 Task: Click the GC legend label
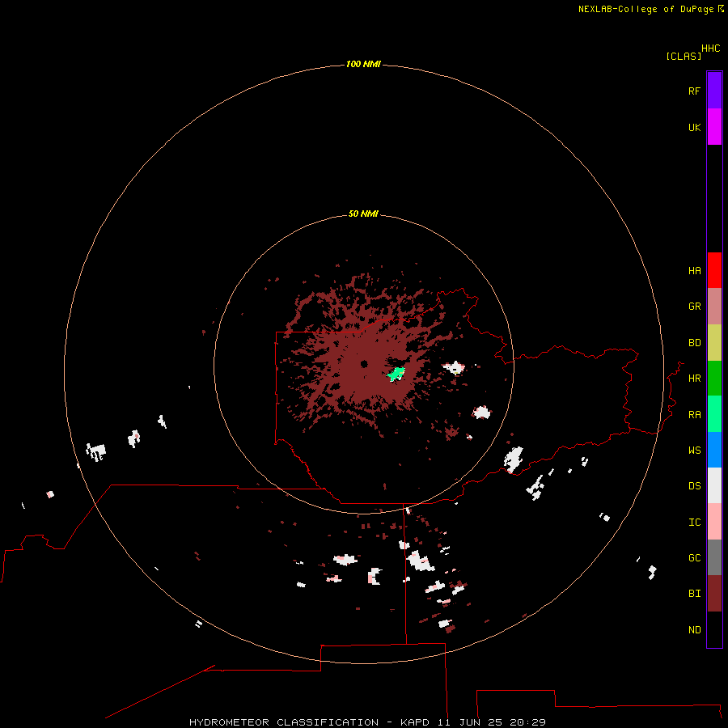pos(694,557)
